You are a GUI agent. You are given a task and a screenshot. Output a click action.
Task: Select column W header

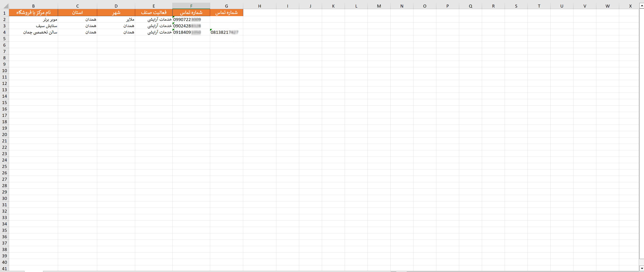pos(608,6)
